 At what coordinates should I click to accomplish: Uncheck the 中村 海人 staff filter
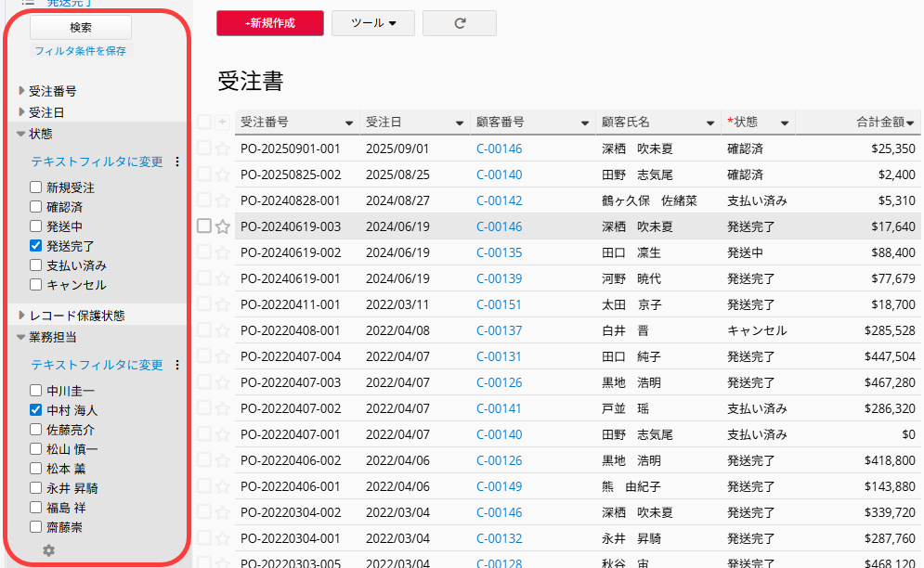click(x=36, y=409)
